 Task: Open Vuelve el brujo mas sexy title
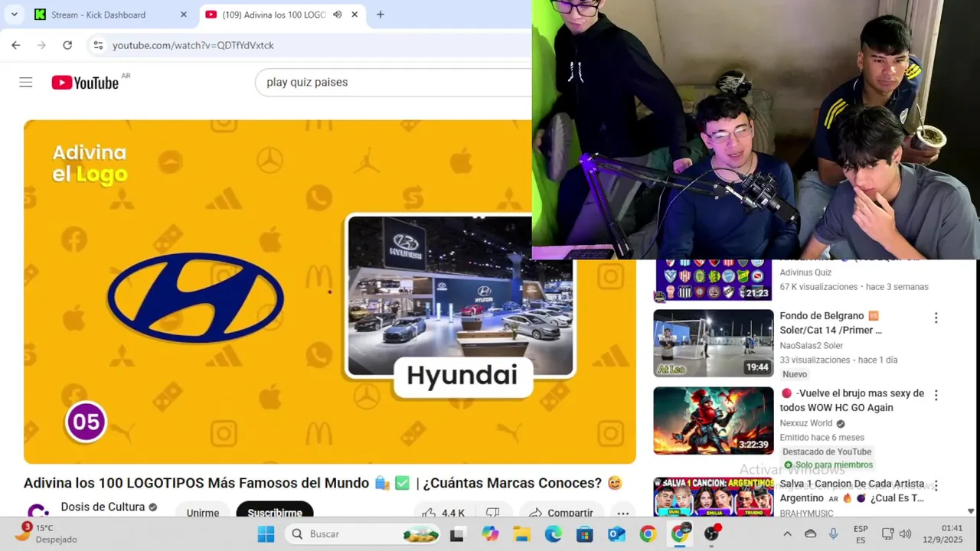[852, 400]
